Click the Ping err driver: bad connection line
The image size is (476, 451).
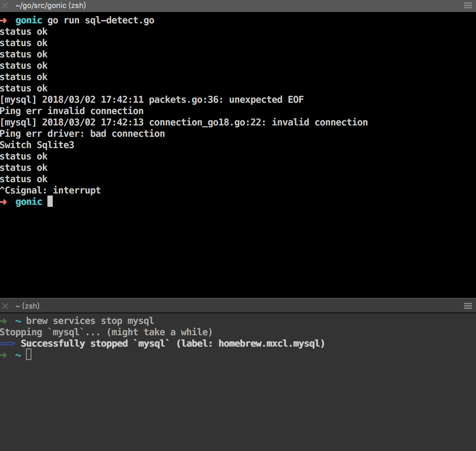point(82,134)
